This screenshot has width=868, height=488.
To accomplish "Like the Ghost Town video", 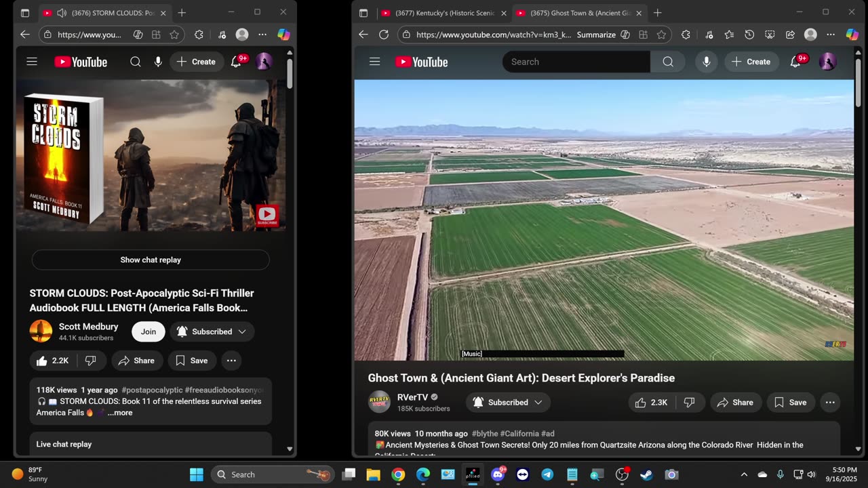I will 652,402.
